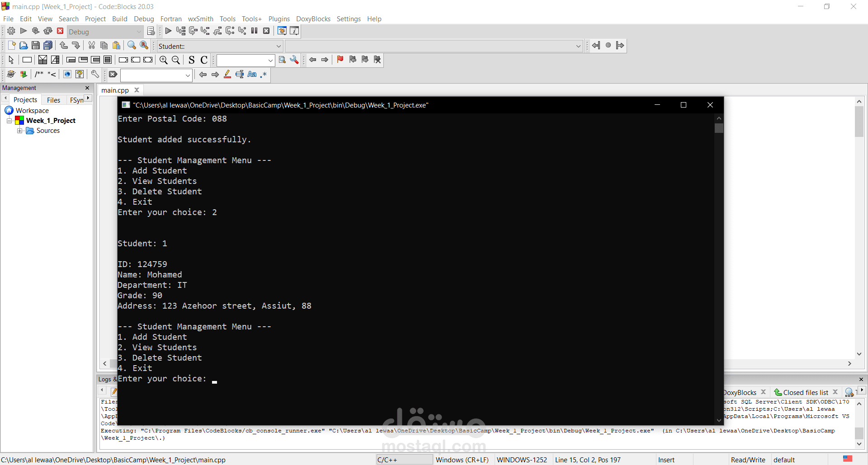Click the editor vertical scrollbar thumb

click(x=859, y=122)
